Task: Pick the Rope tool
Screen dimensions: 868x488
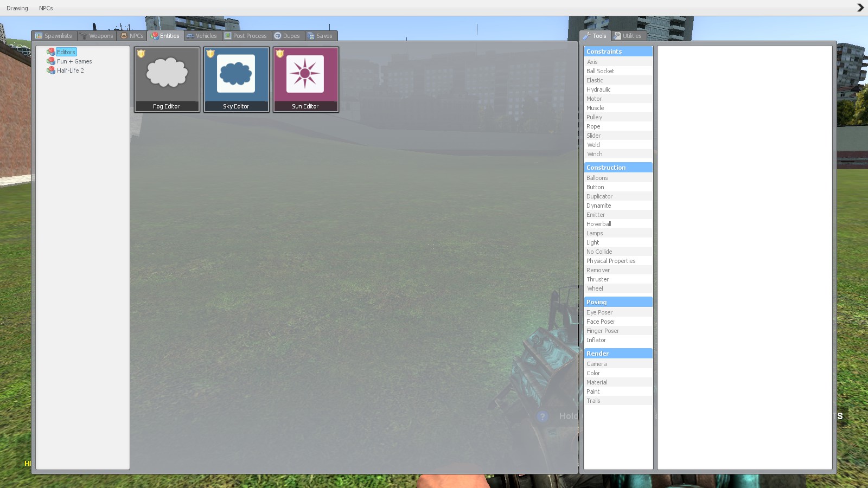Action: tap(618, 126)
